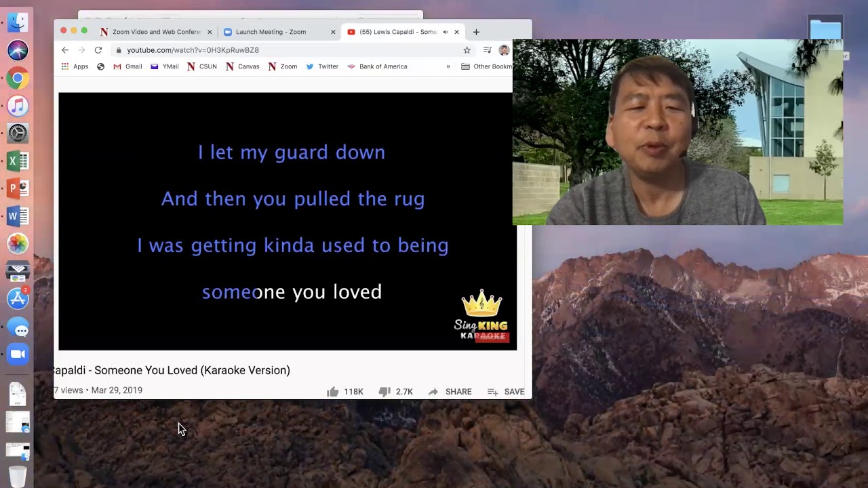Open Finder from the Dock
Screen dimensions: 868x488
pyautogui.click(x=18, y=22)
